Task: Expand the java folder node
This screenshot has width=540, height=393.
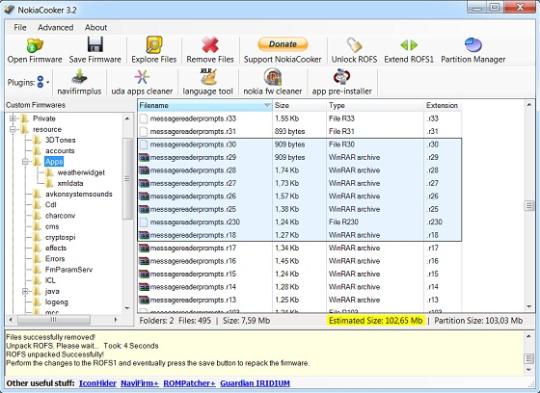Action: [x=25, y=291]
